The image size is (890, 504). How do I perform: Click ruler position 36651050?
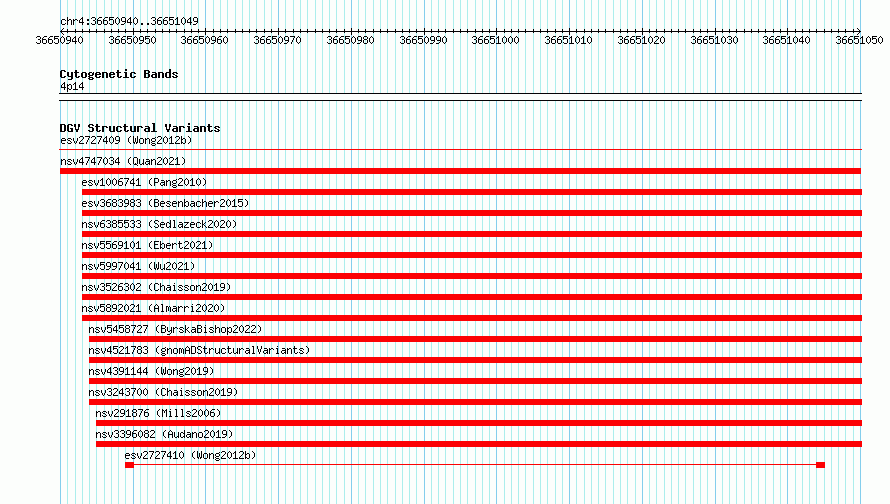click(859, 40)
